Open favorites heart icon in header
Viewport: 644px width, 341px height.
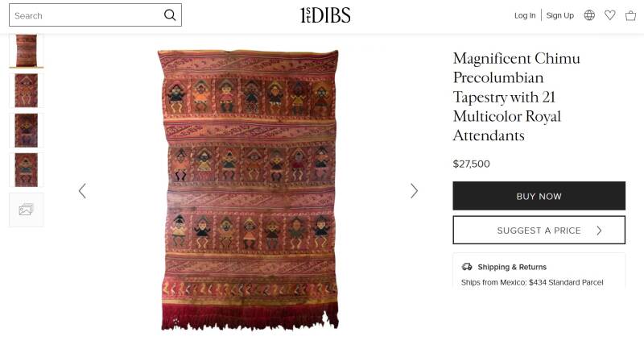610,15
